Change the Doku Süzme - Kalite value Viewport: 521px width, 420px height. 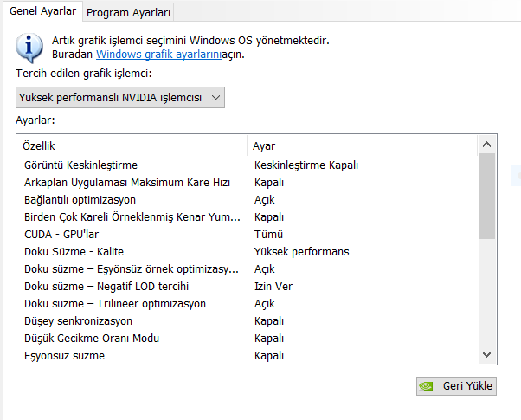point(301,251)
